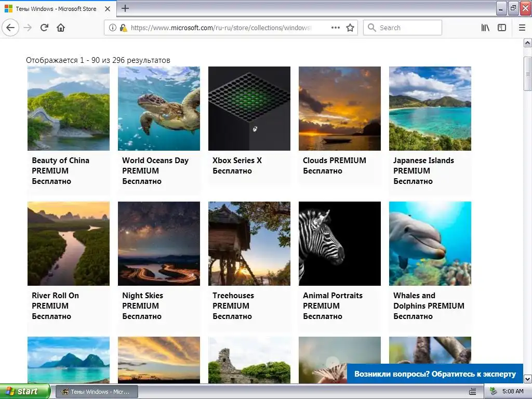This screenshot has height=399, width=532.
Task: Click Возникли вопросы? Обратитесь к эксперту banner
Action: (x=435, y=374)
